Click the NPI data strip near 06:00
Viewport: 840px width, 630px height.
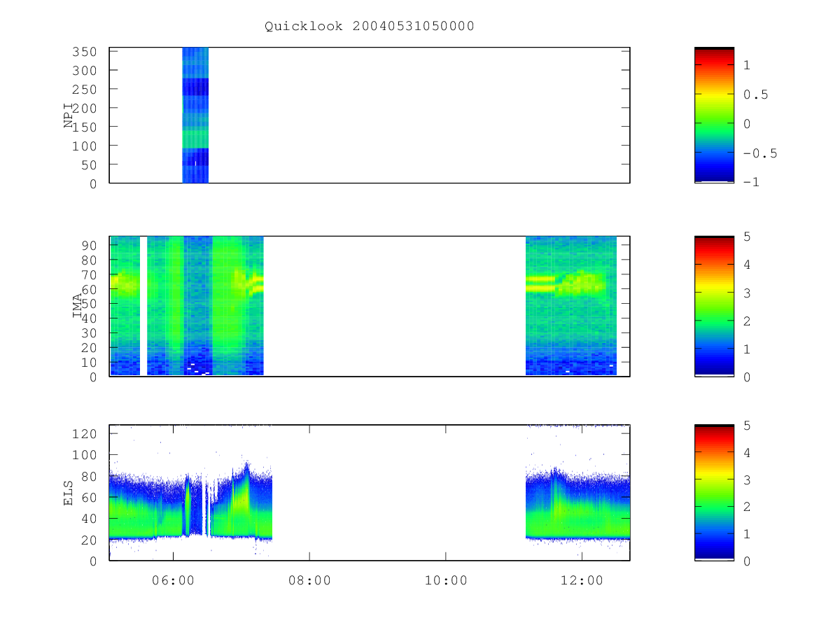195,115
